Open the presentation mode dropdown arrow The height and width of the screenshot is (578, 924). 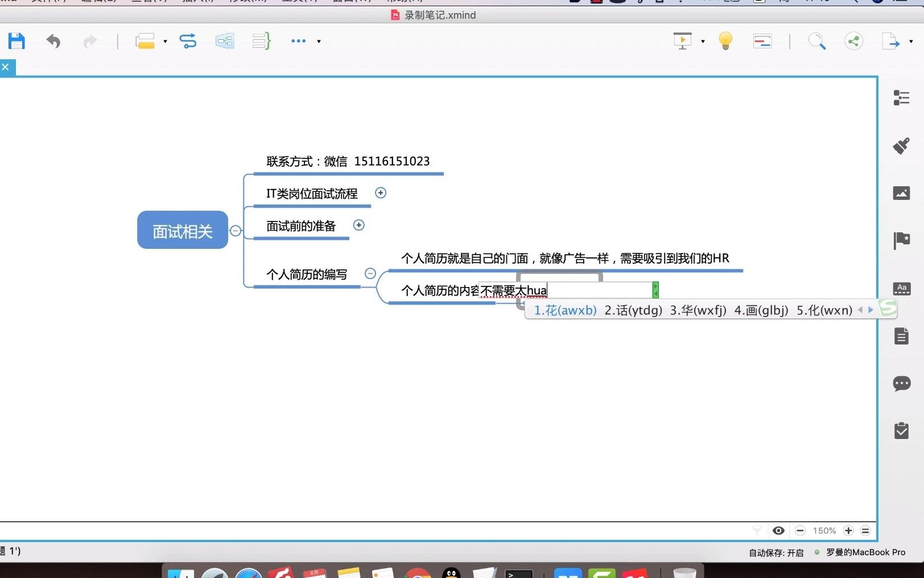point(703,42)
